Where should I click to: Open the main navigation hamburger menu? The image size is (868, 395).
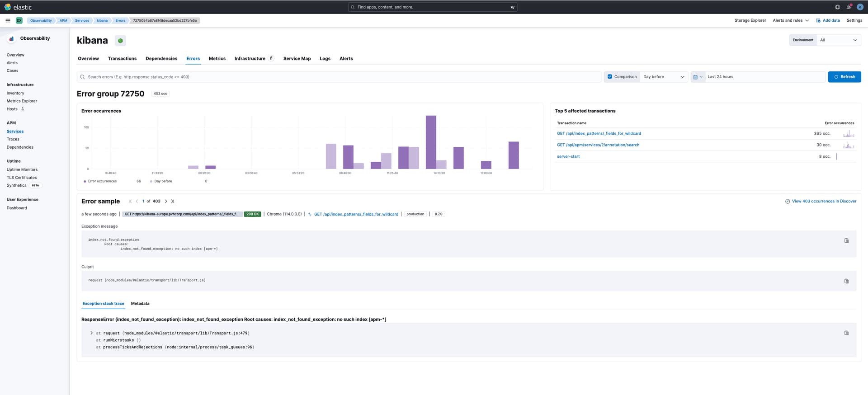point(8,20)
